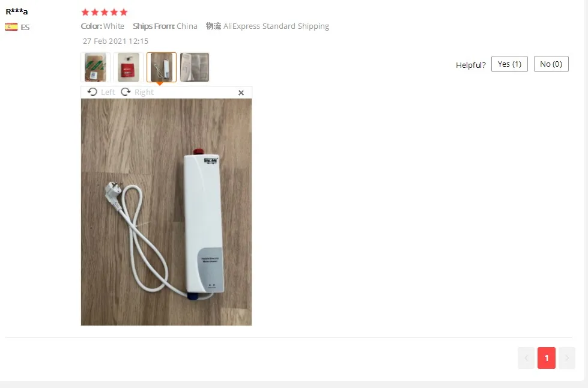Viewport: 588px width, 388px height.
Task: Mark review unhelpful with No (0)
Action: (551, 64)
